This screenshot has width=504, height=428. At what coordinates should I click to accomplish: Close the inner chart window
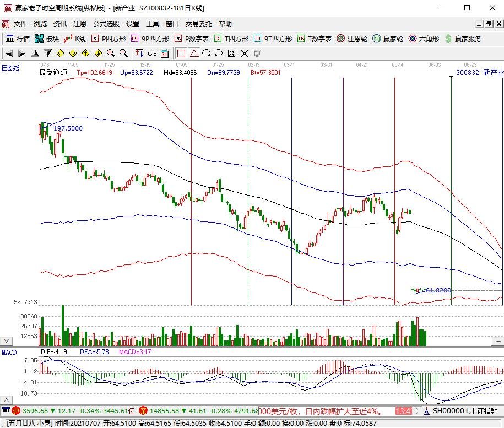tap(499, 24)
